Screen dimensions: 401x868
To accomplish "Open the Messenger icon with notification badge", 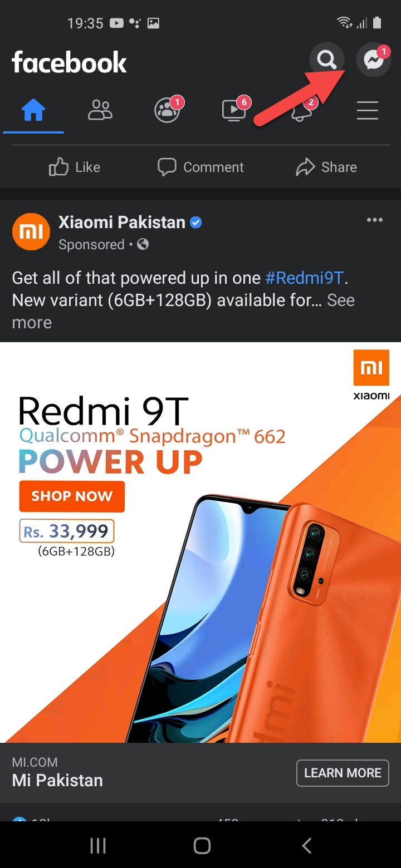I will [x=374, y=59].
